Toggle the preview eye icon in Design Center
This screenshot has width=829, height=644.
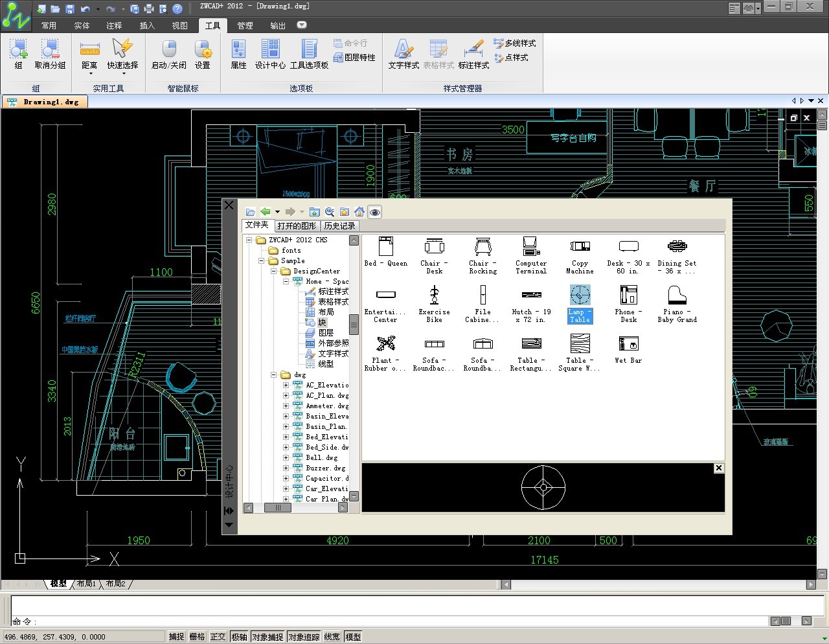click(374, 212)
